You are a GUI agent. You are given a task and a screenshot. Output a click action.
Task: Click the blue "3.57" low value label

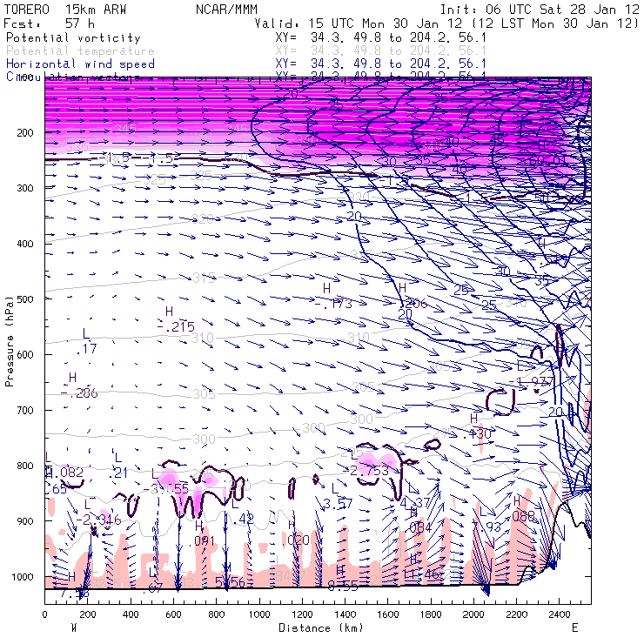(x=338, y=504)
